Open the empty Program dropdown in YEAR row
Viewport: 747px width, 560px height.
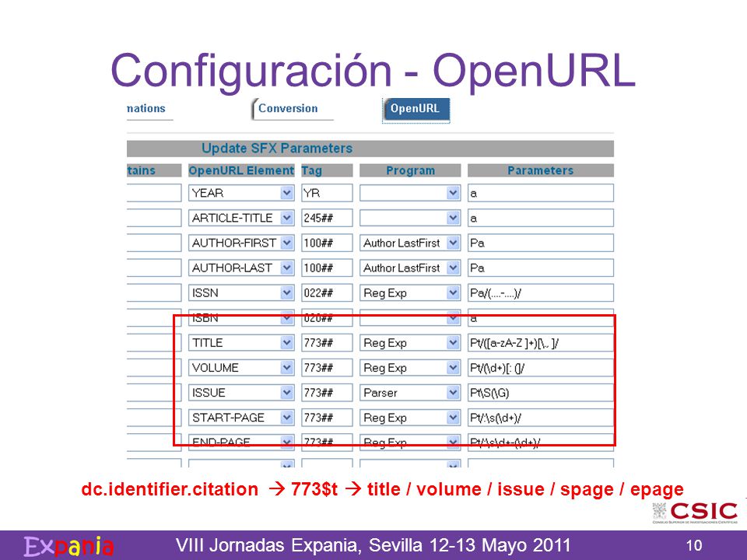click(x=410, y=193)
